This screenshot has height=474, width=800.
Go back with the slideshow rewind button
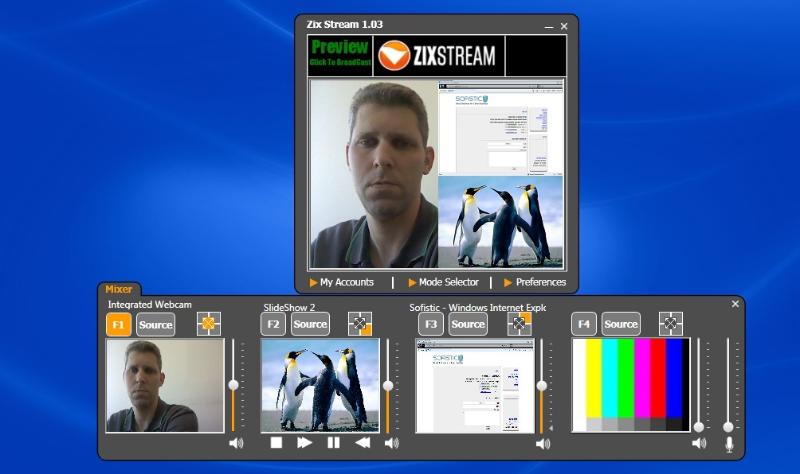click(x=362, y=442)
